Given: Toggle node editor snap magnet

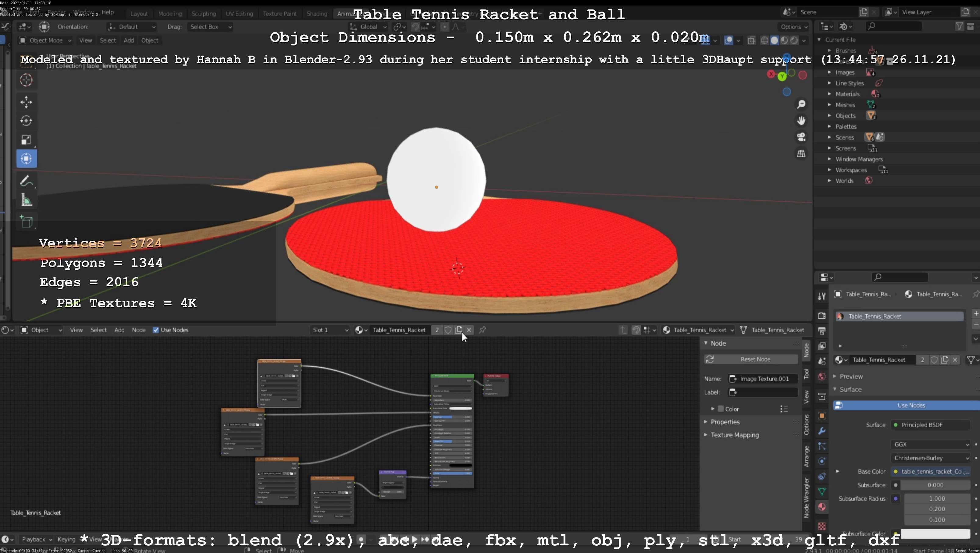Looking at the screenshot, I should click(636, 330).
